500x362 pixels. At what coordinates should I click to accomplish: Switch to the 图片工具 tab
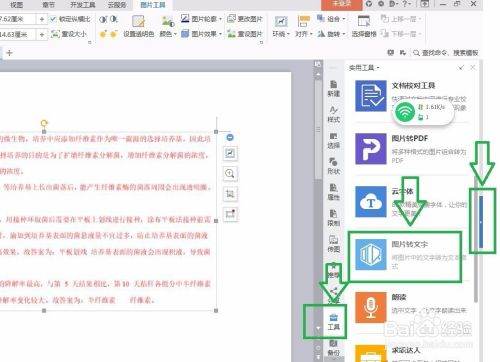152,5
